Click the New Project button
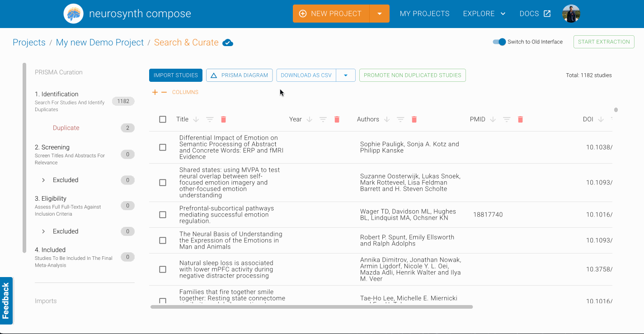The width and height of the screenshot is (644, 334). pyautogui.click(x=331, y=14)
